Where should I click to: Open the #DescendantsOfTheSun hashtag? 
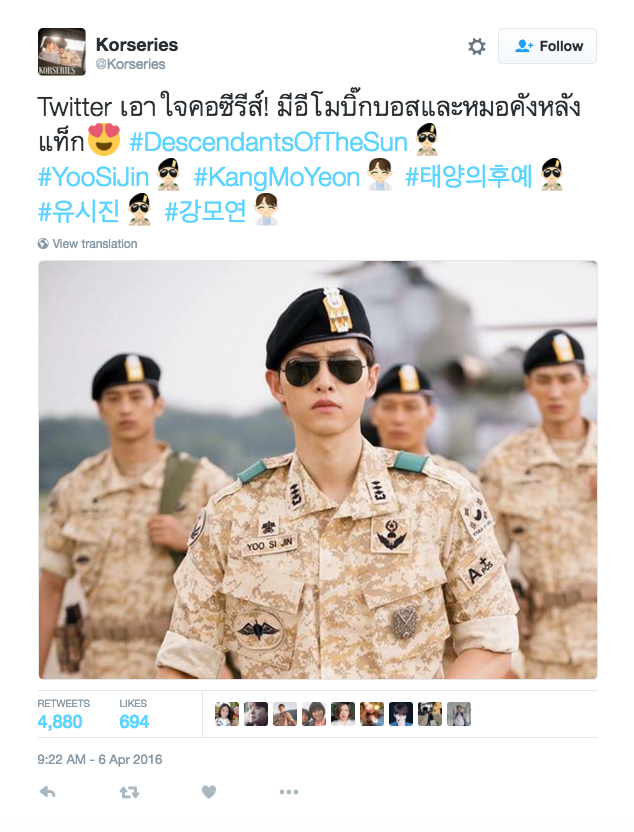(x=268, y=142)
